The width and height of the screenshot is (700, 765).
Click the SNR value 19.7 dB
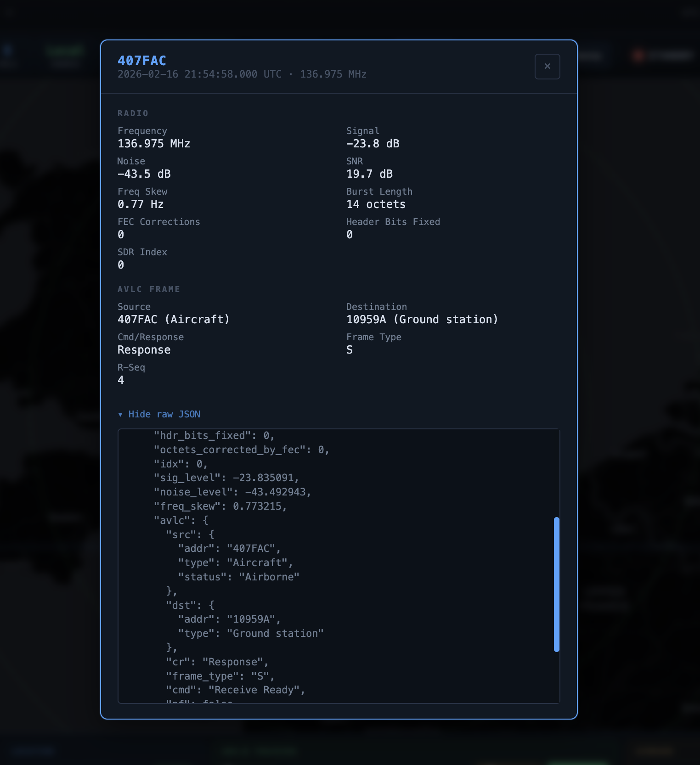(x=369, y=174)
